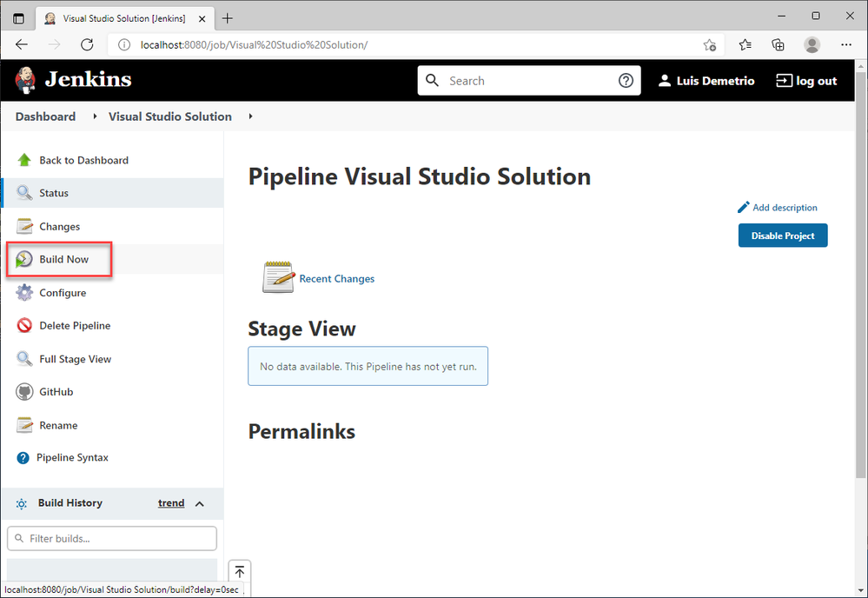The height and width of the screenshot is (598, 868).
Task: Click the Pipeline Syntax question mark icon
Action: click(x=23, y=458)
